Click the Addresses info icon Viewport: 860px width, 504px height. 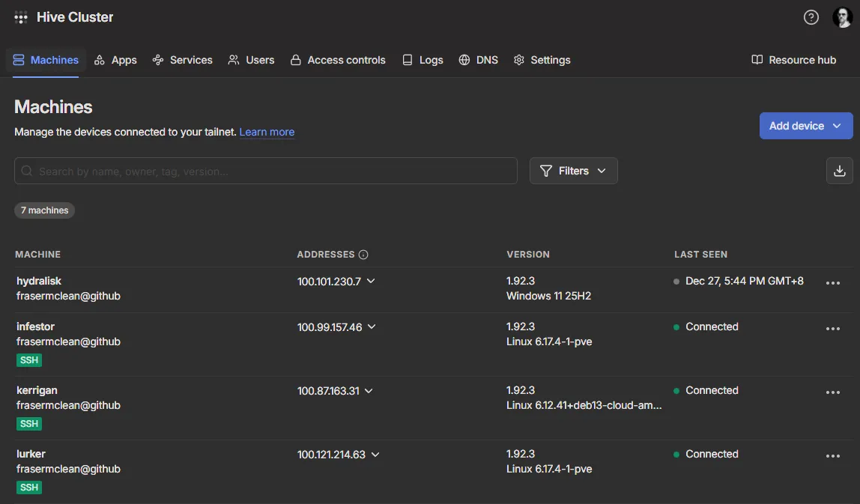click(363, 255)
